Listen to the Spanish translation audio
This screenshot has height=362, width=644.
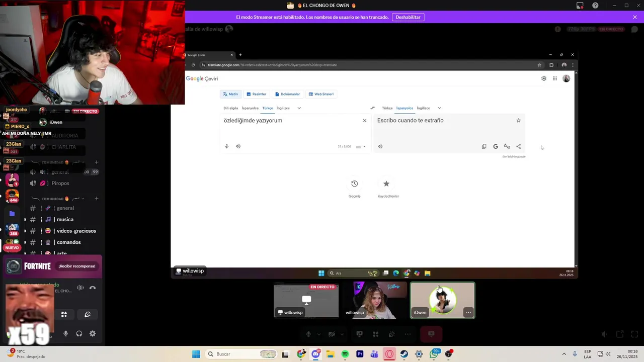pos(380,146)
